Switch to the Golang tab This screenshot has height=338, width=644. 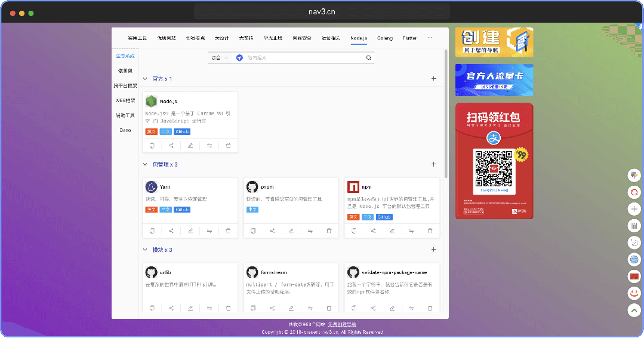tap(385, 38)
